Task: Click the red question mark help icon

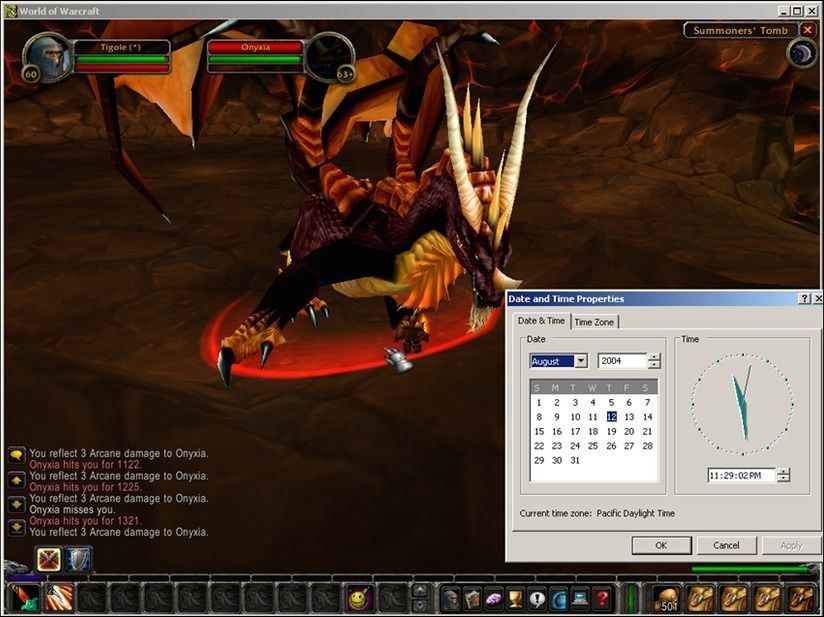Action: point(602,599)
